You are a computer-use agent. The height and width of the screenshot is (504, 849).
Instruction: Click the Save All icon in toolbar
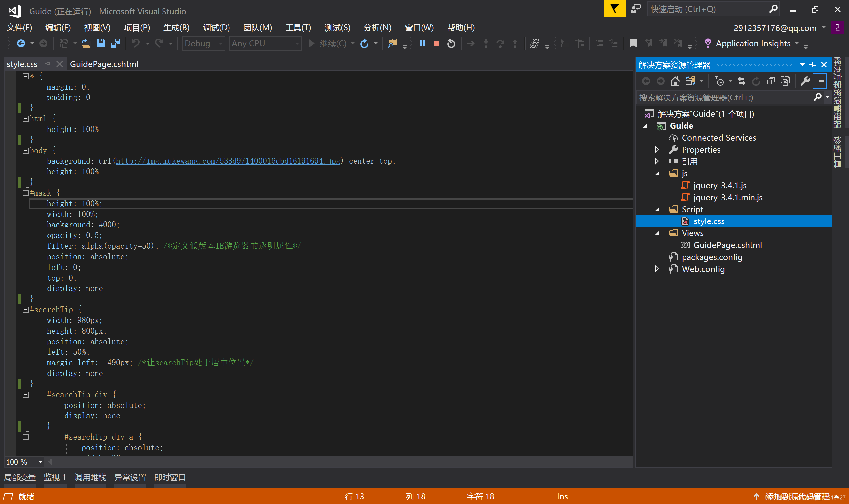(x=116, y=43)
